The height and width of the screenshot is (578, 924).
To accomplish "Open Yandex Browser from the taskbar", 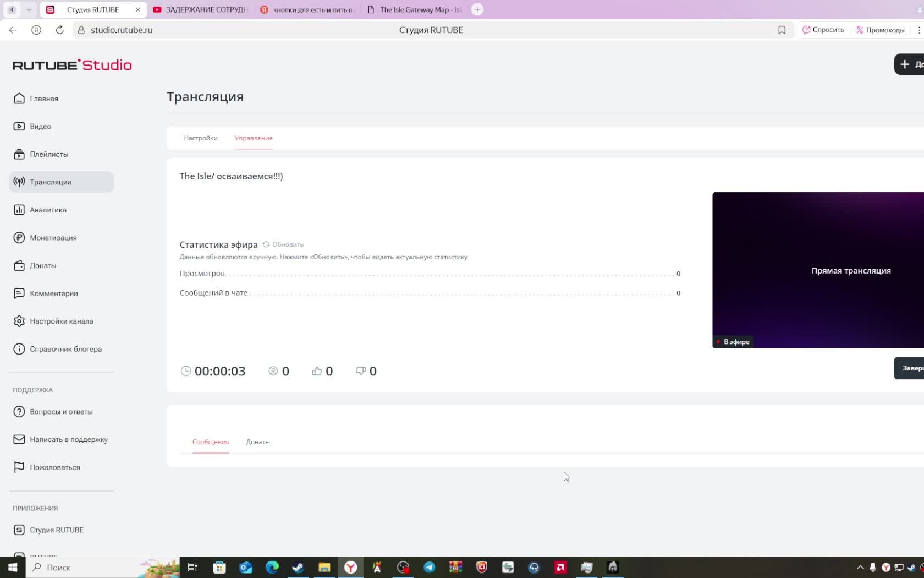I will [351, 567].
